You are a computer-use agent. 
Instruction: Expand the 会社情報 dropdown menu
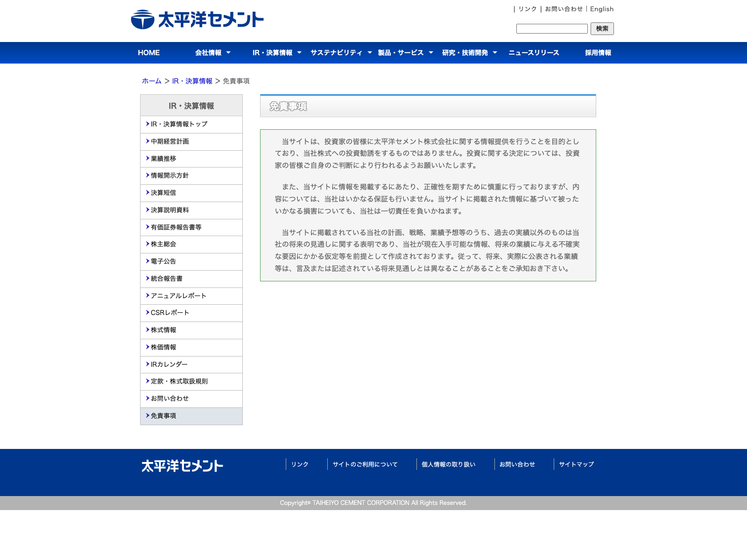coord(212,53)
